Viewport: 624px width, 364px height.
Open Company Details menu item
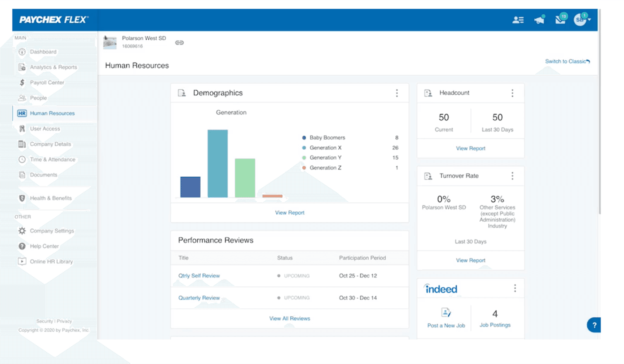pos(51,144)
